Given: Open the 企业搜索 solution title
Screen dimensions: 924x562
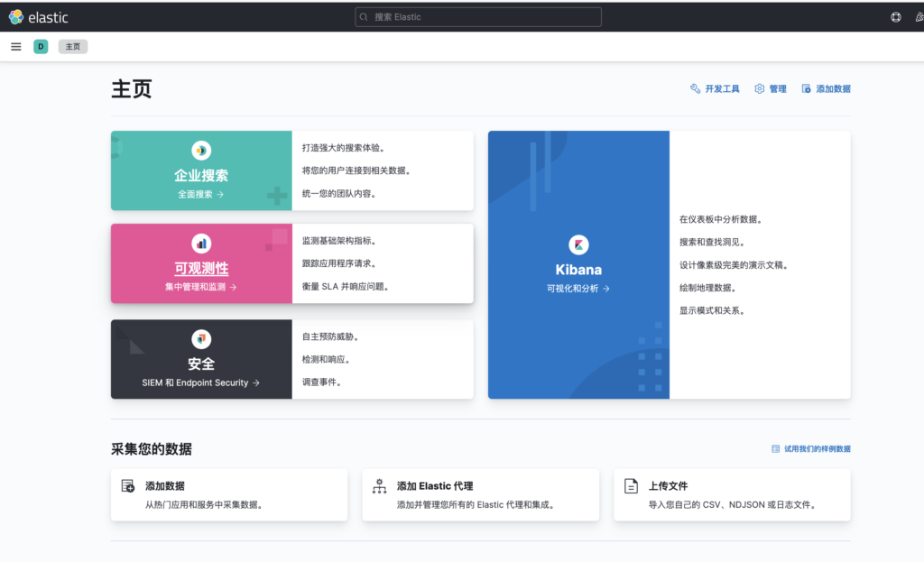Looking at the screenshot, I should click(x=201, y=175).
